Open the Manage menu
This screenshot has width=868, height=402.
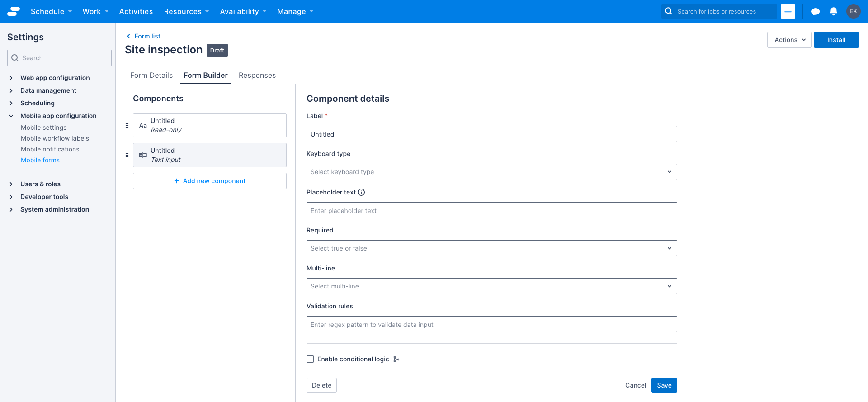[295, 11]
